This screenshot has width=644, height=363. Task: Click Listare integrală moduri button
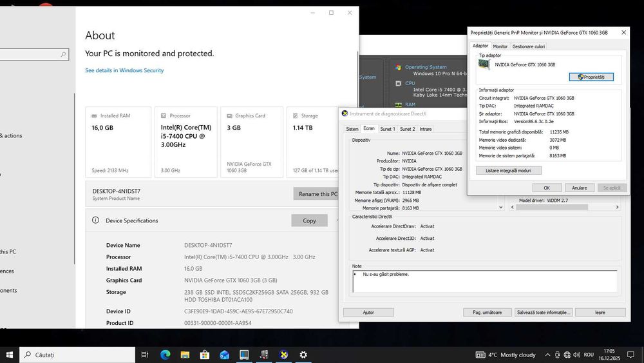[x=509, y=170]
